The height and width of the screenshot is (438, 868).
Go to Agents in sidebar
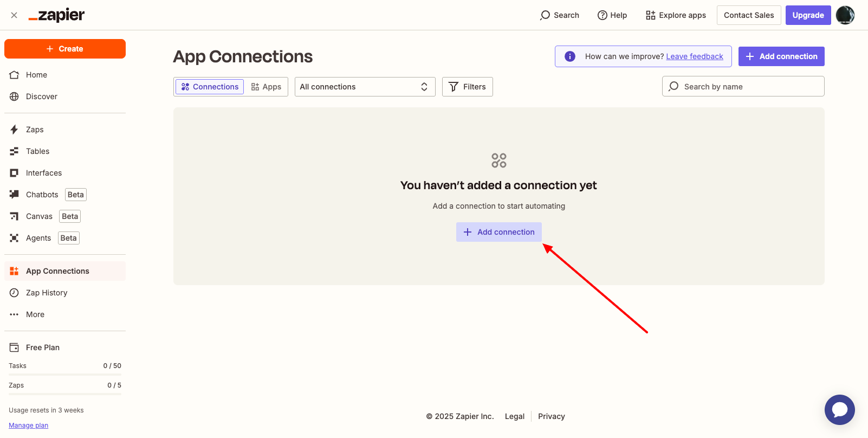click(65, 238)
